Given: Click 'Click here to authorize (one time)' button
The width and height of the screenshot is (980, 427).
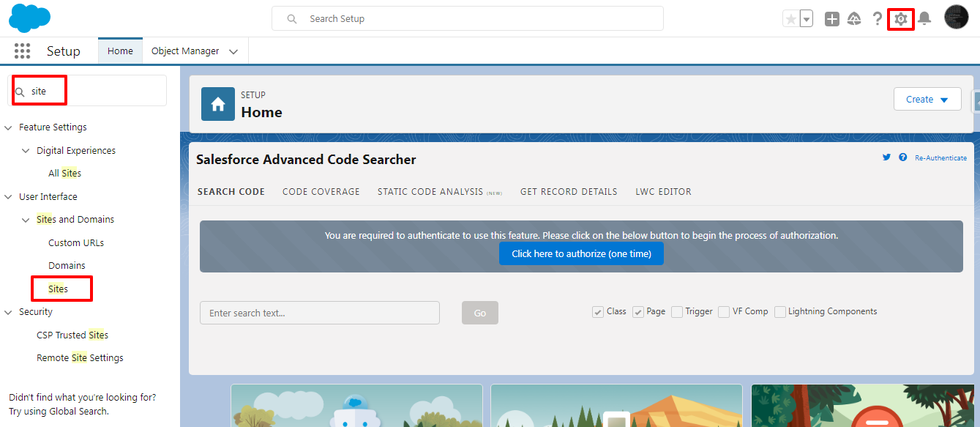Looking at the screenshot, I should [581, 253].
